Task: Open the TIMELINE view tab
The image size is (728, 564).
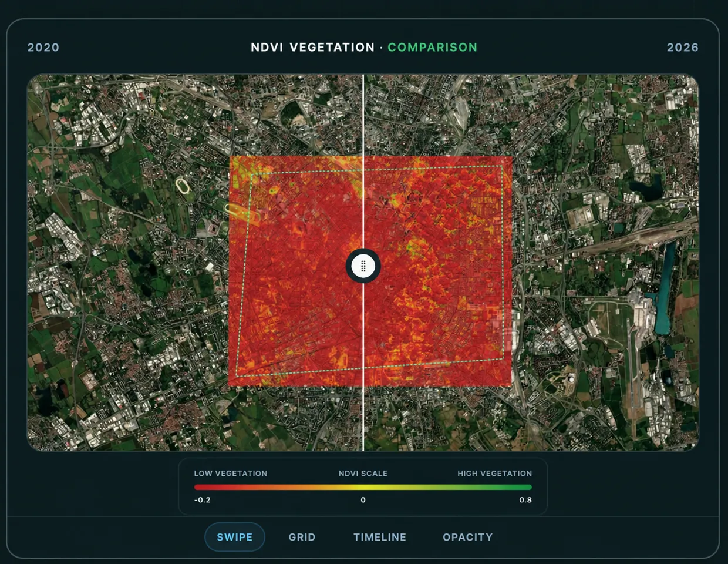Action: coord(380,537)
